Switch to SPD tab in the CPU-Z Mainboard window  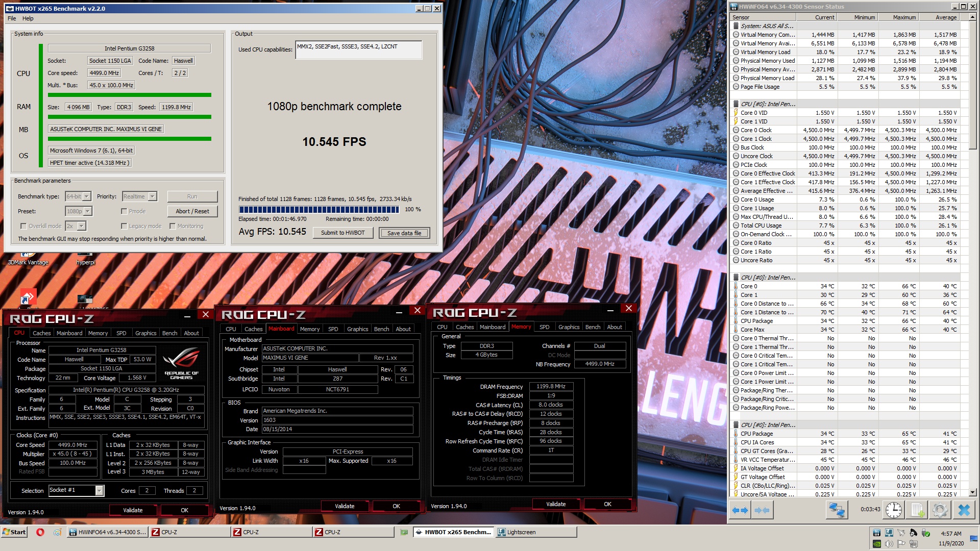click(x=333, y=329)
